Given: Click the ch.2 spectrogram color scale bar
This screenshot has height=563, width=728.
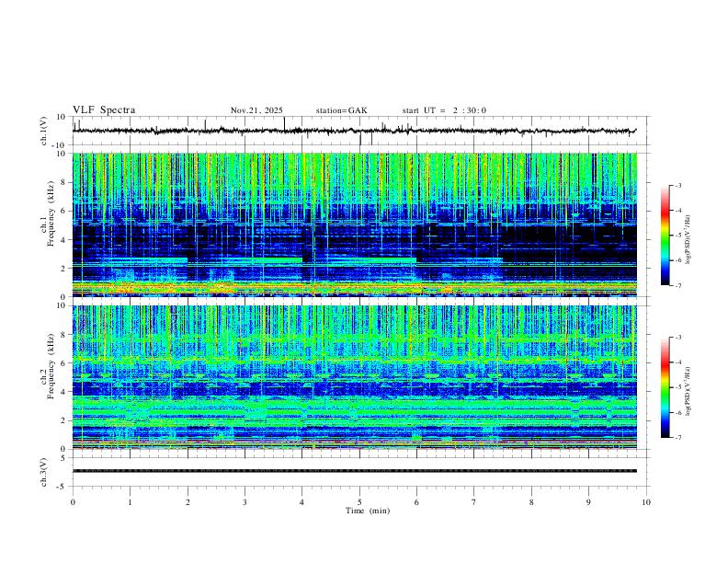Looking at the screenshot, I should 665,387.
